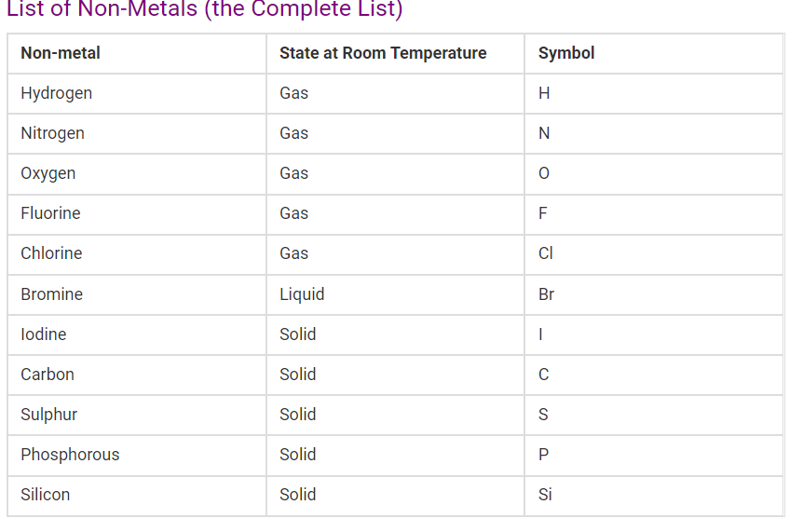Click the 'Si' symbol cell

(545, 495)
